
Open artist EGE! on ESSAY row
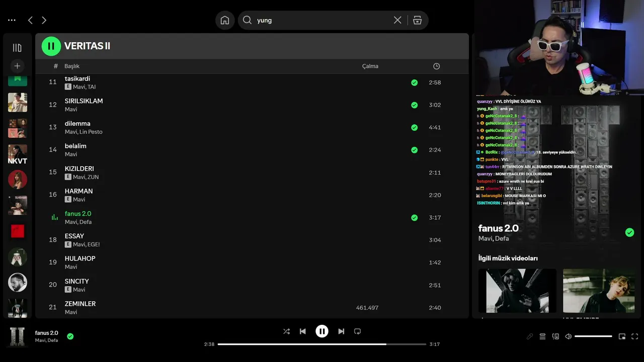click(x=94, y=244)
